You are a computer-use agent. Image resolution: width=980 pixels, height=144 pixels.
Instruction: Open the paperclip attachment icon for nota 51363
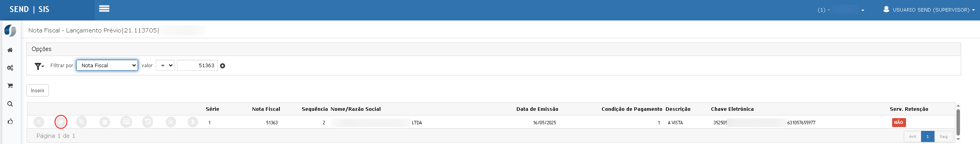[x=81, y=122]
